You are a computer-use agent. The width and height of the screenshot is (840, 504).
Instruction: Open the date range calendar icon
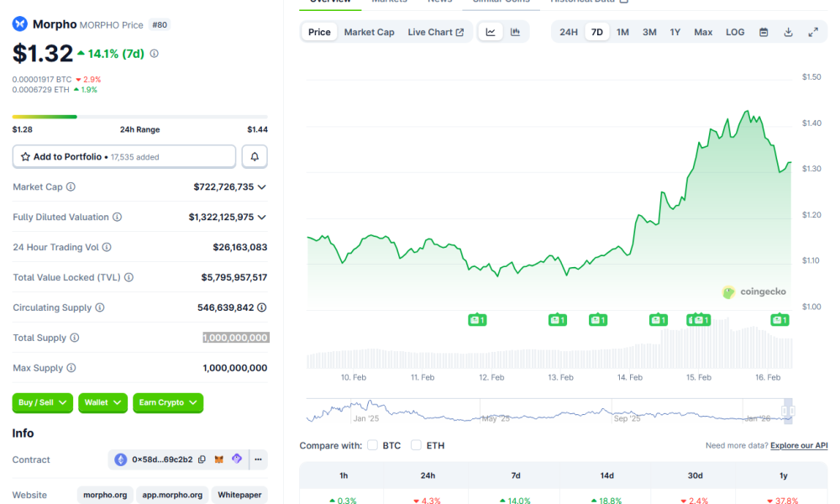point(764,31)
